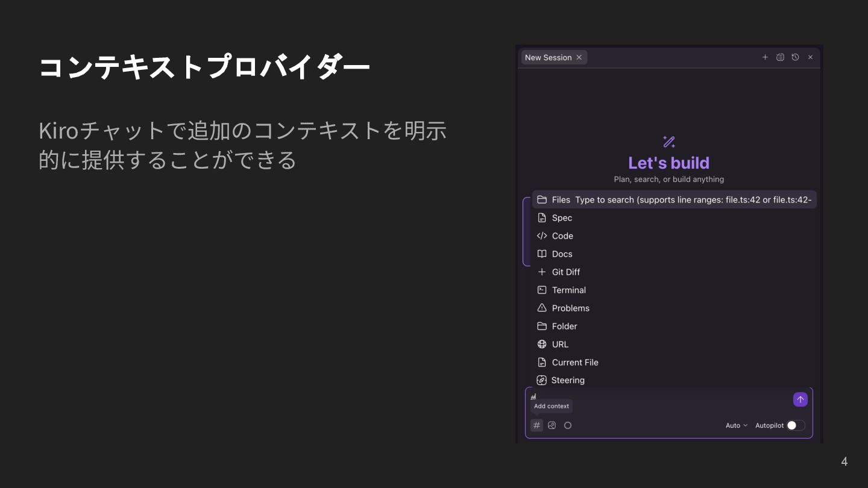This screenshot has width=868, height=488.
Task: Click the sparkle wand icon above Let's build
Action: coord(668,142)
